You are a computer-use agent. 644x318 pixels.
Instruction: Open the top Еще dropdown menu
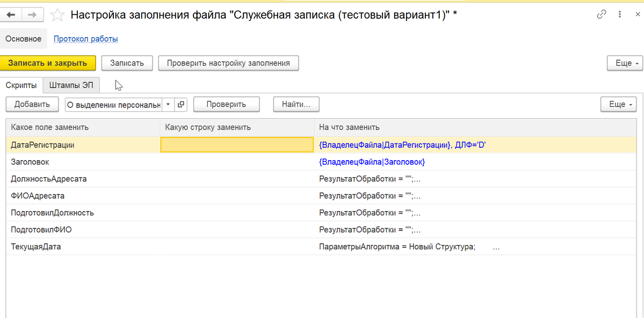(625, 63)
